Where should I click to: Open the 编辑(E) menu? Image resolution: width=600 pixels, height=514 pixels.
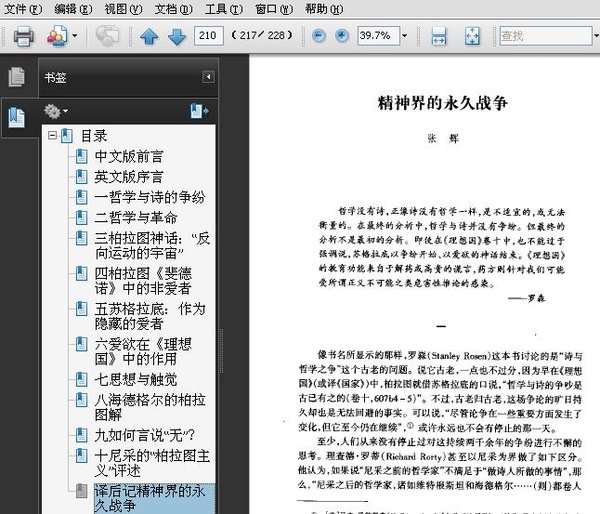73,8
